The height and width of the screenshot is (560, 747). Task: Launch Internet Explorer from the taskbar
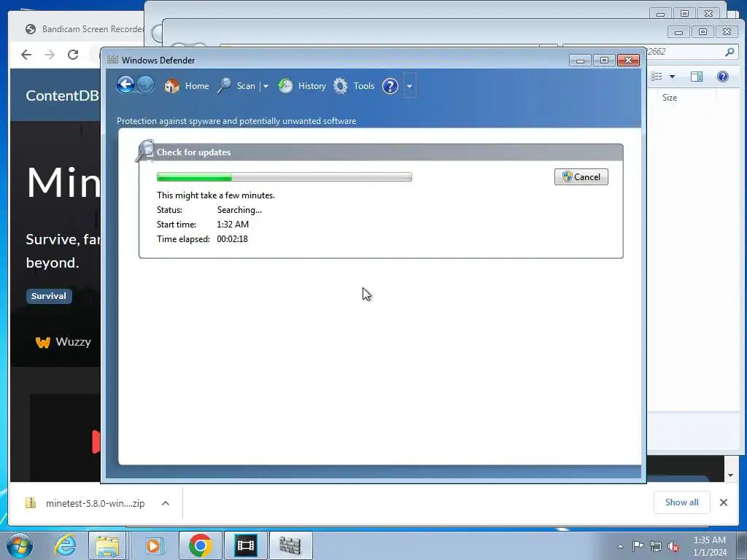pyautogui.click(x=65, y=545)
